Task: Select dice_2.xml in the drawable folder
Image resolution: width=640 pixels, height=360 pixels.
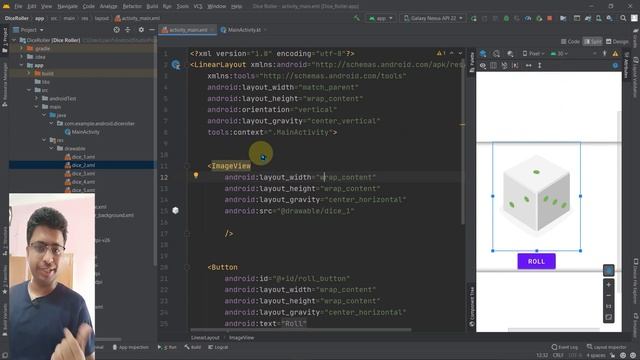Action: pos(83,165)
